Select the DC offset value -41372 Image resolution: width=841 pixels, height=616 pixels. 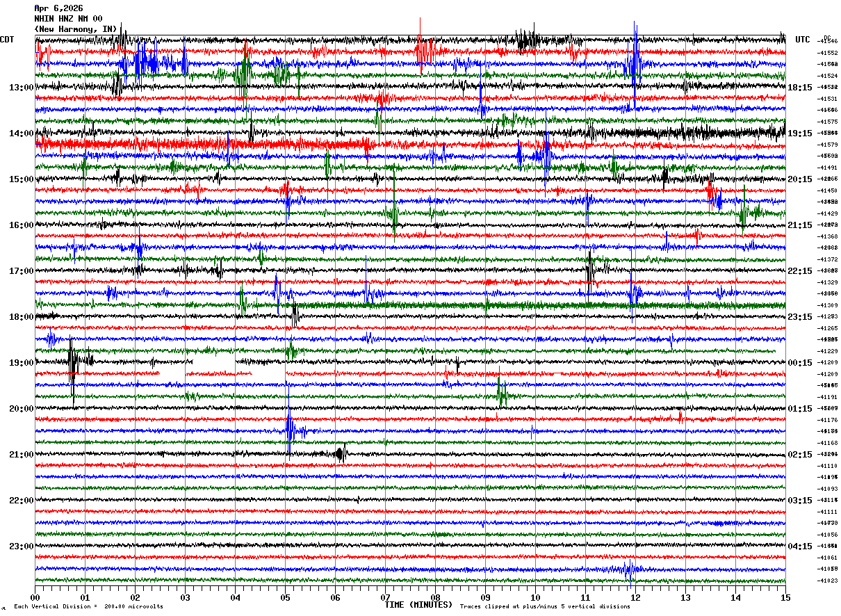827,259
